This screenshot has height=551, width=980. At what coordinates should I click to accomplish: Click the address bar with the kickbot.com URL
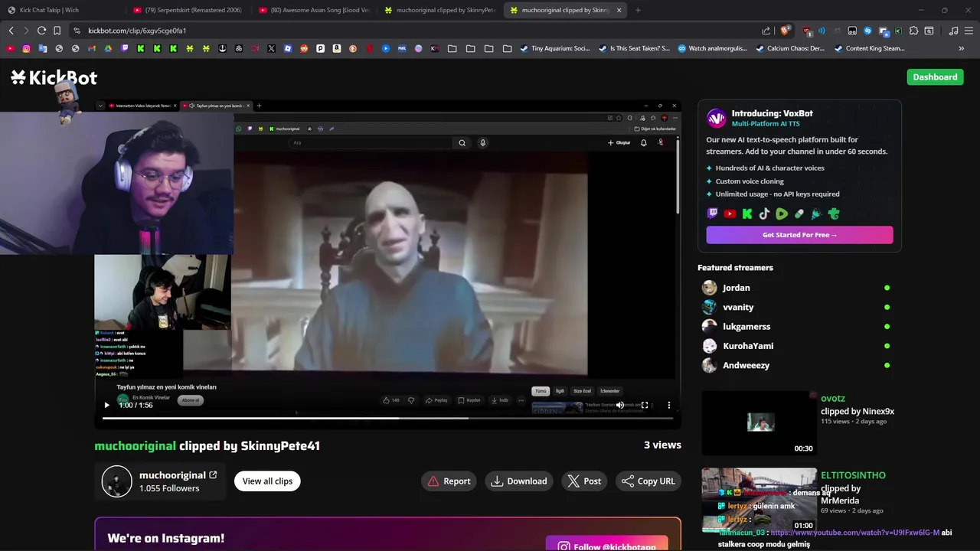tap(413, 31)
